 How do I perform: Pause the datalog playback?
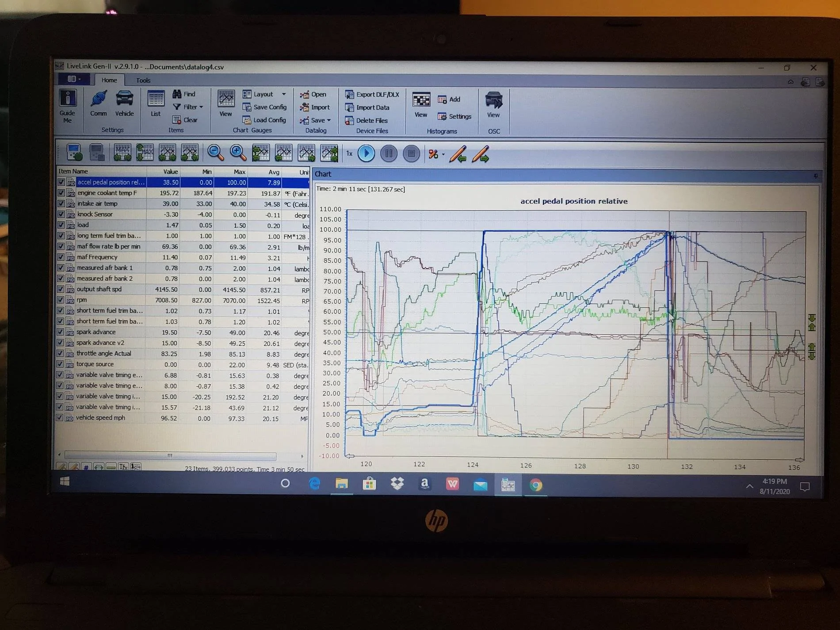pyautogui.click(x=389, y=153)
